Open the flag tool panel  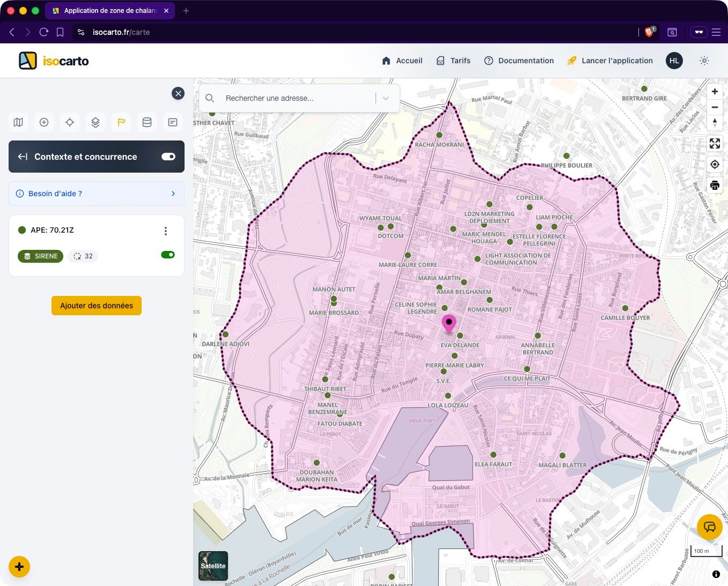(121, 122)
